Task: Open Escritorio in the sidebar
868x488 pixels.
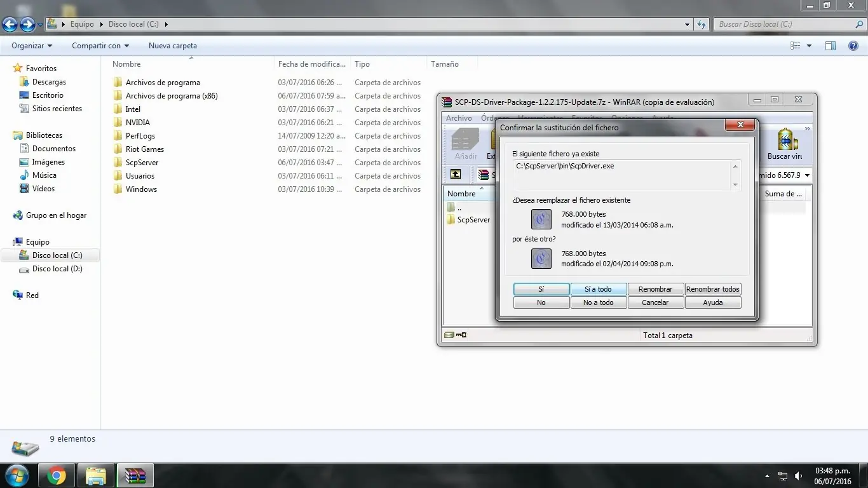Action: coord(48,95)
